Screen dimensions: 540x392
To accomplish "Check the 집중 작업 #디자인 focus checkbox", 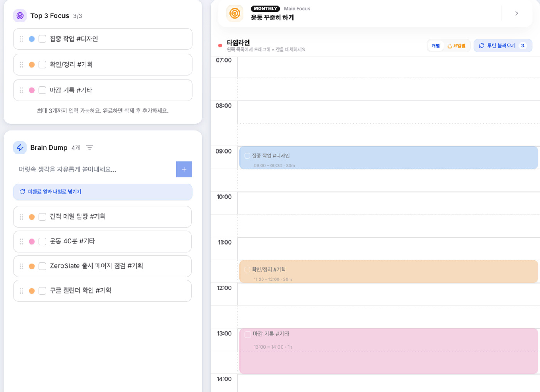I will [x=42, y=39].
